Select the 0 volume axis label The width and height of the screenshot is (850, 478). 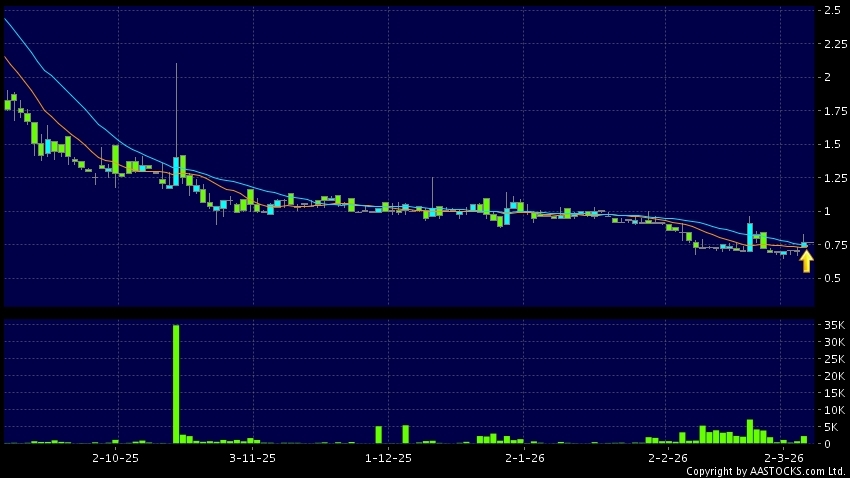(826, 443)
